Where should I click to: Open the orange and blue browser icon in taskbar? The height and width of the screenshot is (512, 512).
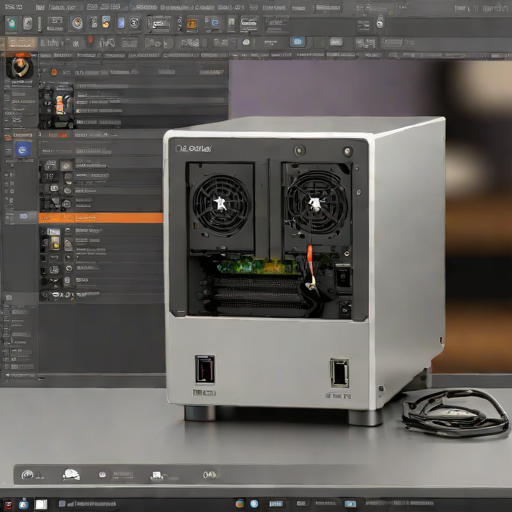point(240,503)
